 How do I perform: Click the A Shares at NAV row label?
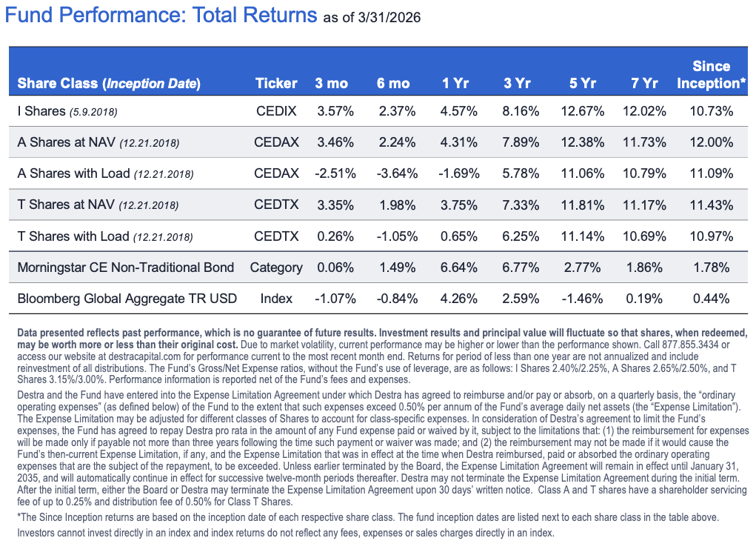[x=98, y=142]
